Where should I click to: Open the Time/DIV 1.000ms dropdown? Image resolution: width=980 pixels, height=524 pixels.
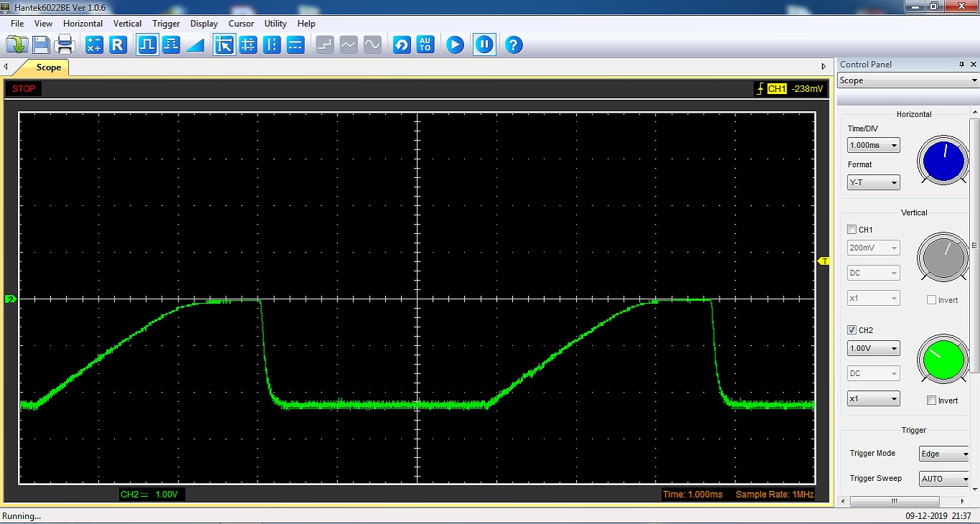tap(873, 146)
